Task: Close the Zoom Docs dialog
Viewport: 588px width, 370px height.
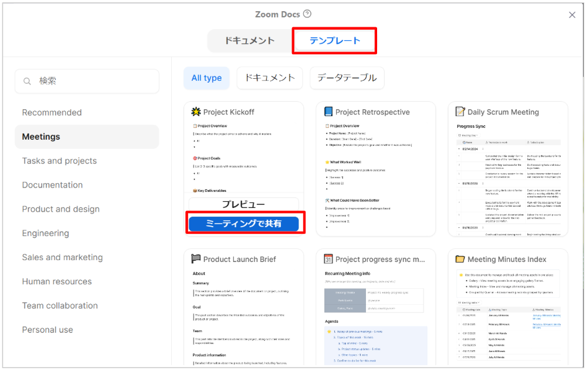Action: pyautogui.click(x=572, y=15)
